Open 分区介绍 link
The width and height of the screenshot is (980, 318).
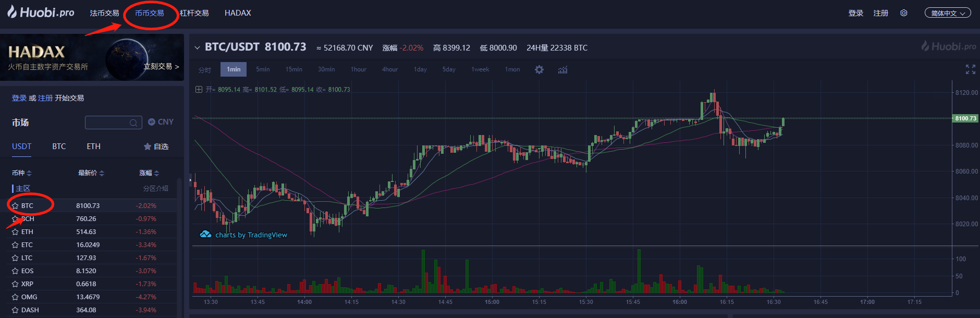click(x=156, y=189)
